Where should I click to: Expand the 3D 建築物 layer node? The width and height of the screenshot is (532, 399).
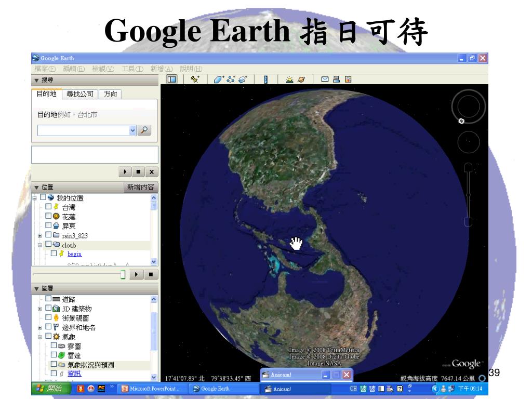point(39,309)
